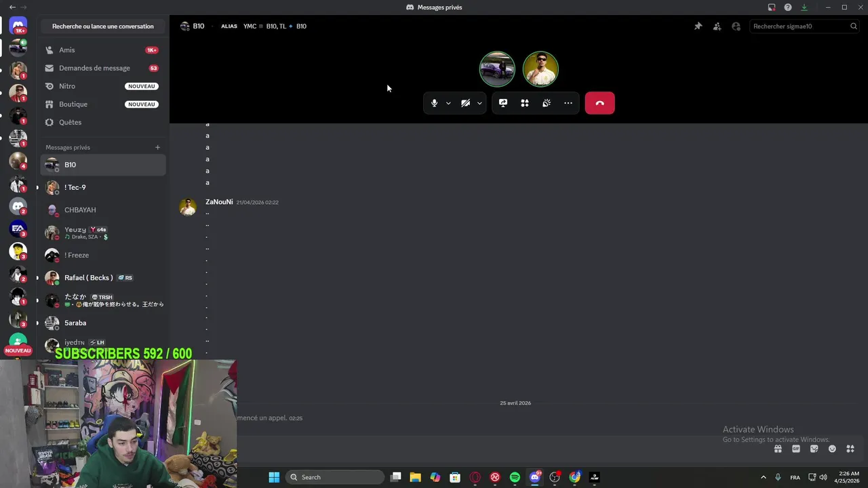Open the Amis tab

coord(103,50)
